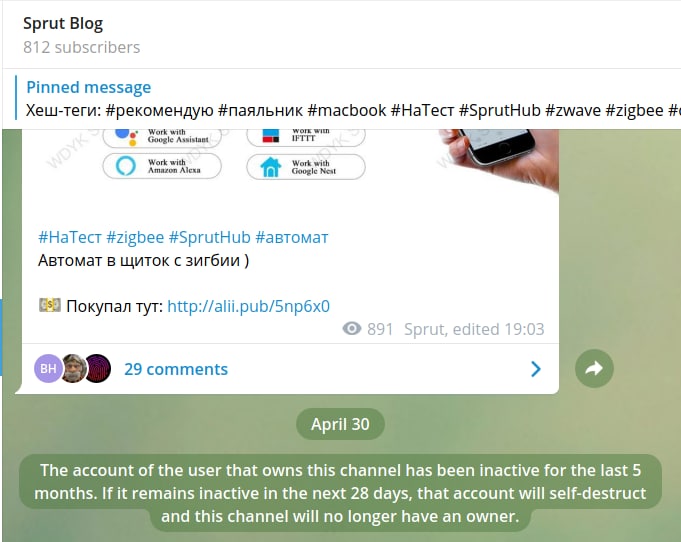Image resolution: width=681 pixels, height=542 pixels.
Task: Select the #zigbee hashtag in post
Action: pos(135,238)
